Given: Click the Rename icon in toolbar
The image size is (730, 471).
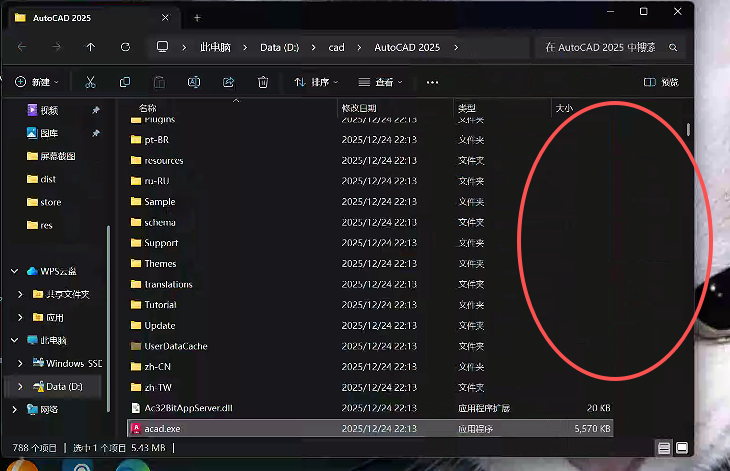Looking at the screenshot, I should tap(194, 82).
